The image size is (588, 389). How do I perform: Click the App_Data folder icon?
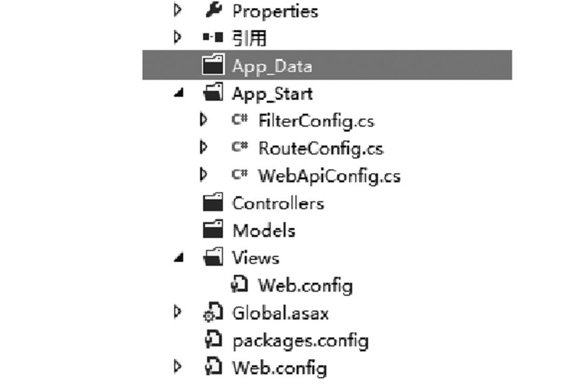click(x=212, y=65)
